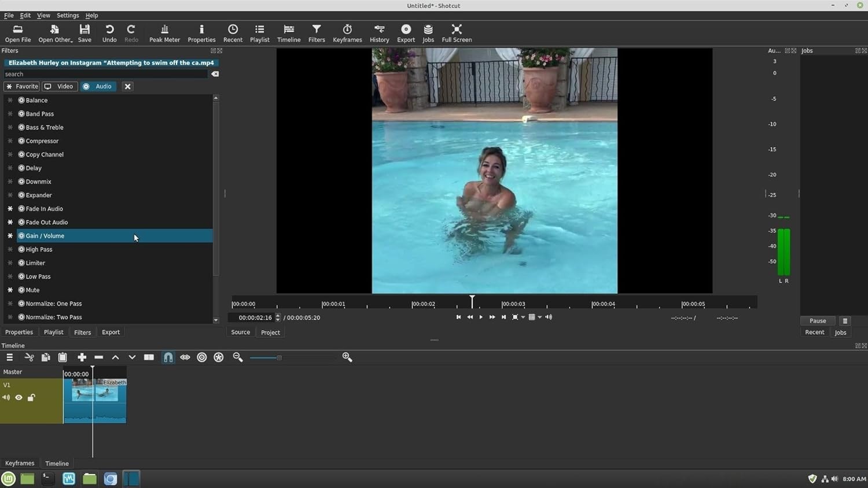Click the Pause button in Jobs
This screenshot has height=488, width=868.
[818, 321]
